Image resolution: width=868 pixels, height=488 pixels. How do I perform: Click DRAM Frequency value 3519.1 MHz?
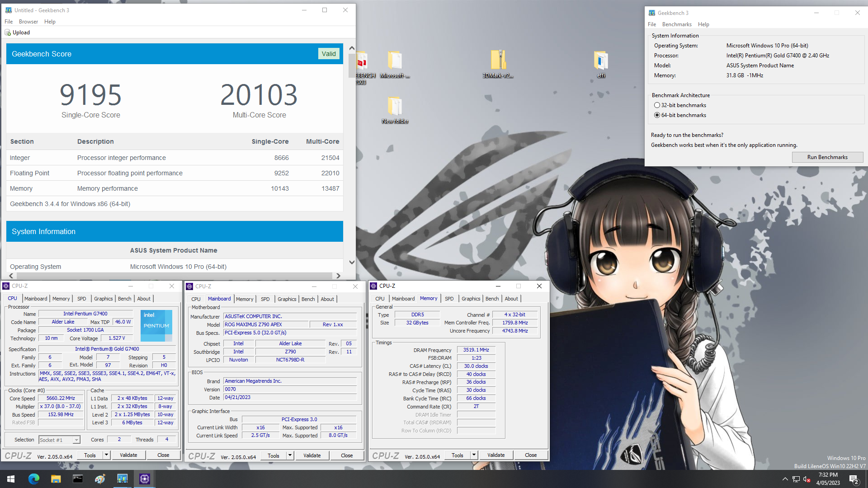tap(476, 350)
